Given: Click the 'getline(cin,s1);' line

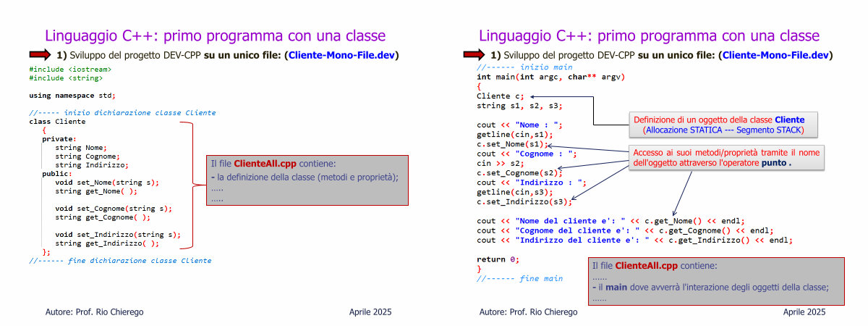Looking at the screenshot, I should [514, 134].
